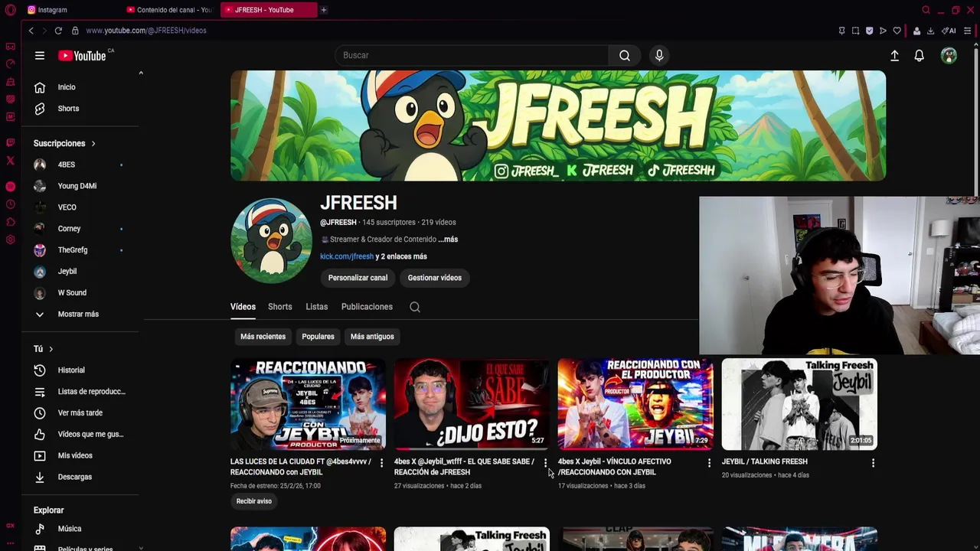Switch to the Publicaciones channel tab
Image resolution: width=980 pixels, height=551 pixels.
pos(367,307)
